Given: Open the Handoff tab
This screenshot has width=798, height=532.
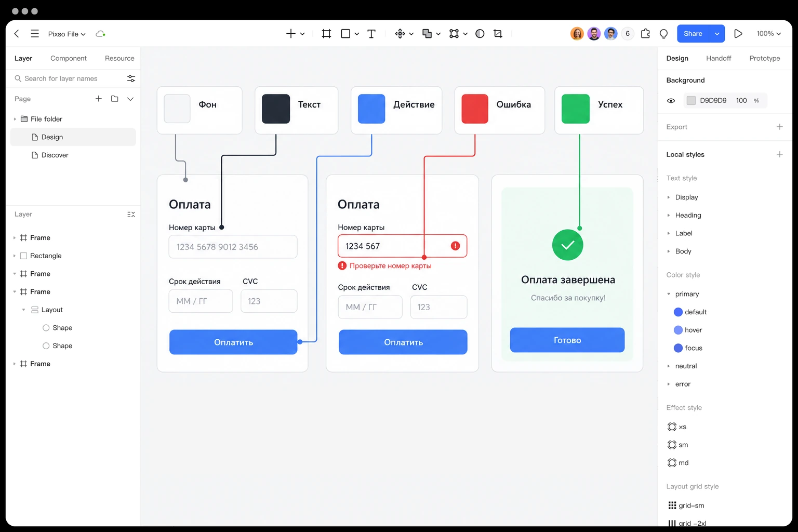Looking at the screenshot, I should [x=719, y=58].
